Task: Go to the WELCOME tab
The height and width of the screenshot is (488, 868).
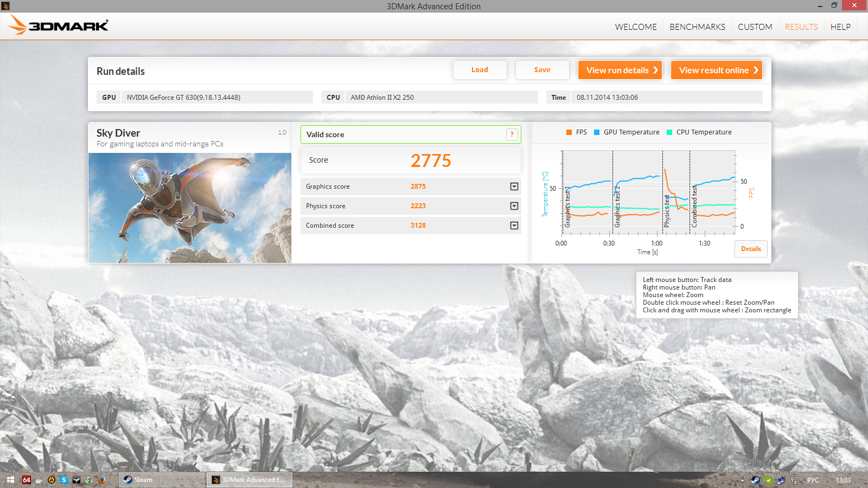Action: (636, 27)
